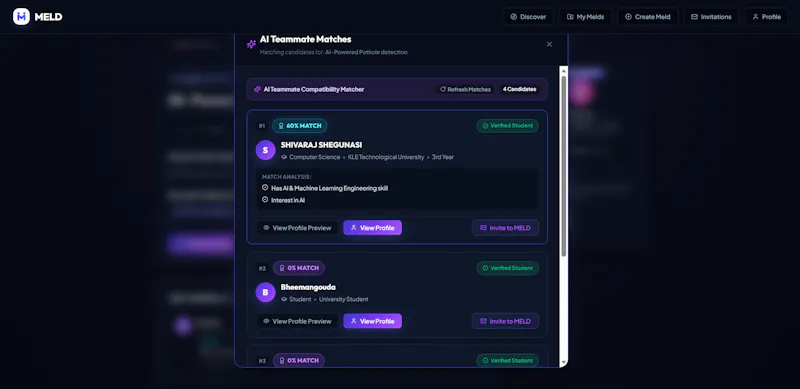Click "Has AI & Machine Learning Engineering skill"
The image size is (800, 389).
pyautogui.click(x=329, y=188)
